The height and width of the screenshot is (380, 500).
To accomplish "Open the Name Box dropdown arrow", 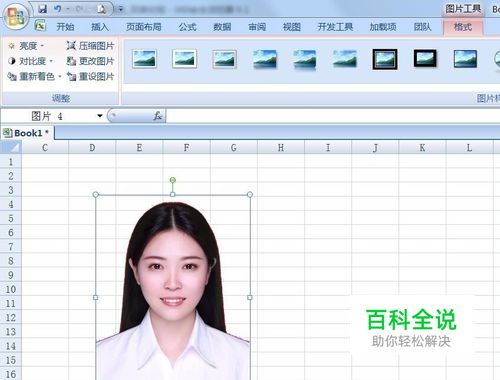I will point(99,116).
